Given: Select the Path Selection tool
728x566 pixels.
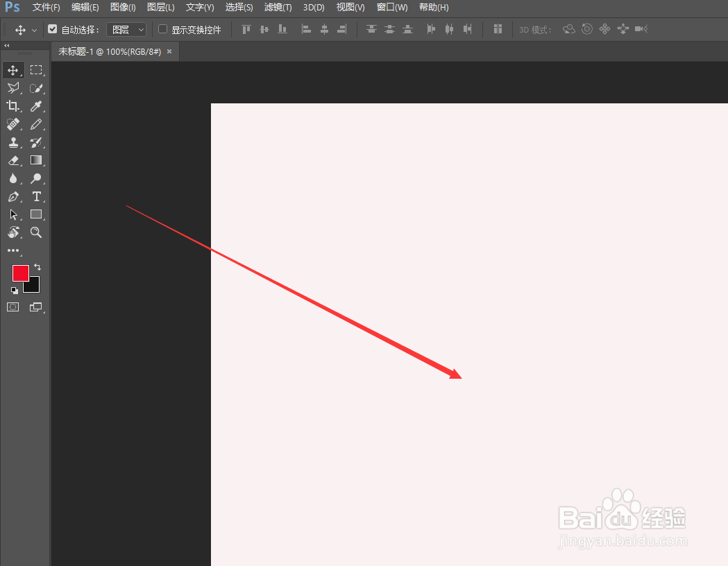Looking at the screenshot, I should pyautogui.click(x=13, y=215).
